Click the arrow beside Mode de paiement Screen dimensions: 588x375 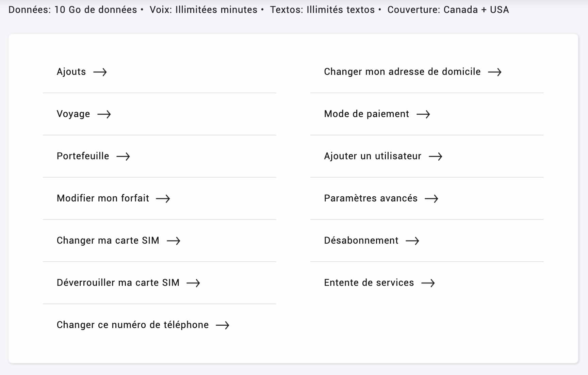[423, 114]
